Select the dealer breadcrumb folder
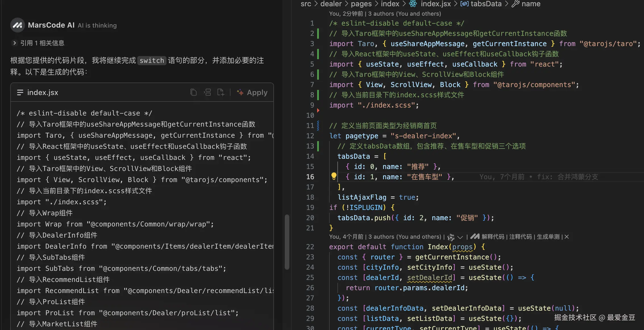644x330 pixels. [x=331, y=4]
